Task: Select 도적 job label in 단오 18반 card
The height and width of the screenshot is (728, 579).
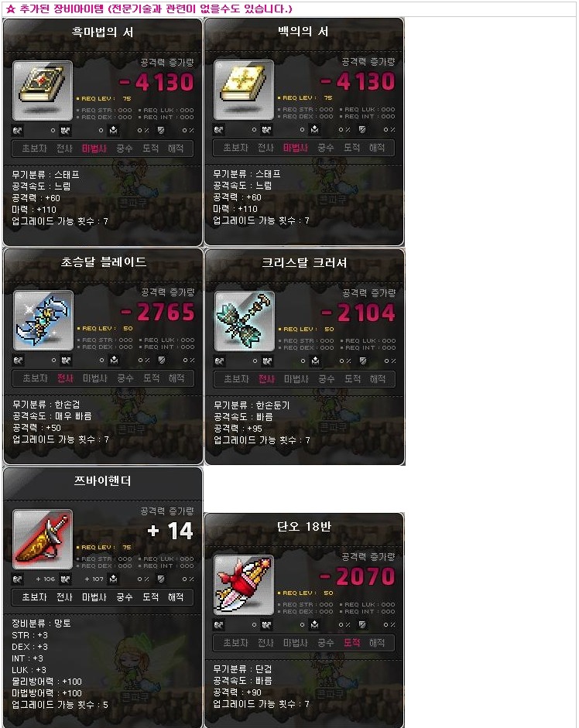Action: pos(351,643)
